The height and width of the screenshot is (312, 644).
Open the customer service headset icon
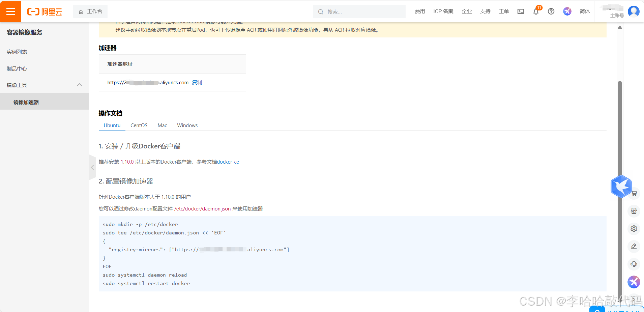click(634, 264)
